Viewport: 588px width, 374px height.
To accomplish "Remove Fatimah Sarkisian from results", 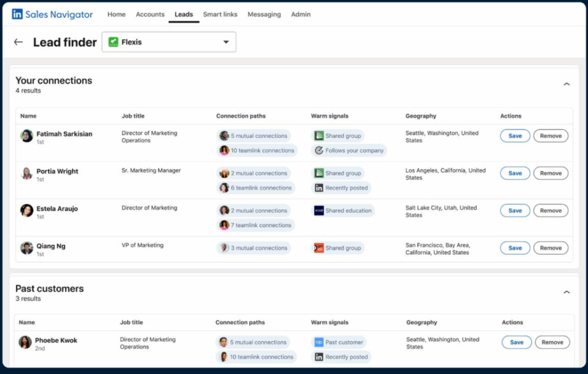I will point(550,136).
